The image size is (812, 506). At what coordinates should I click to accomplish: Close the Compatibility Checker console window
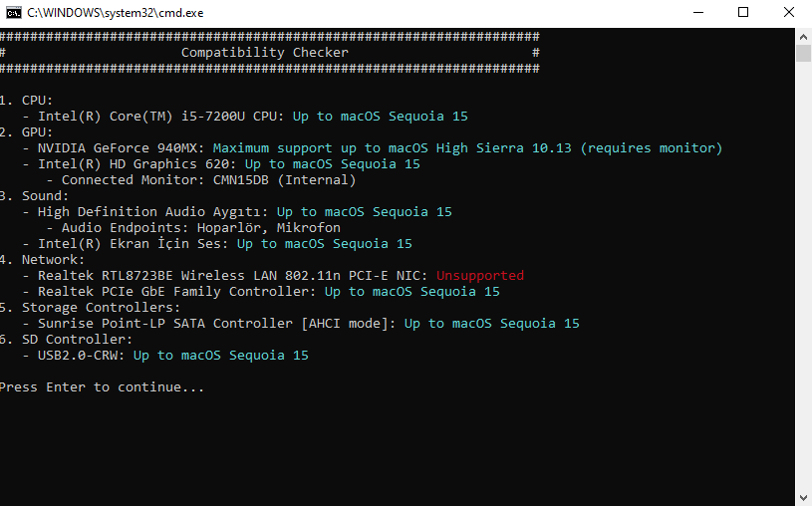coord(789,13)
